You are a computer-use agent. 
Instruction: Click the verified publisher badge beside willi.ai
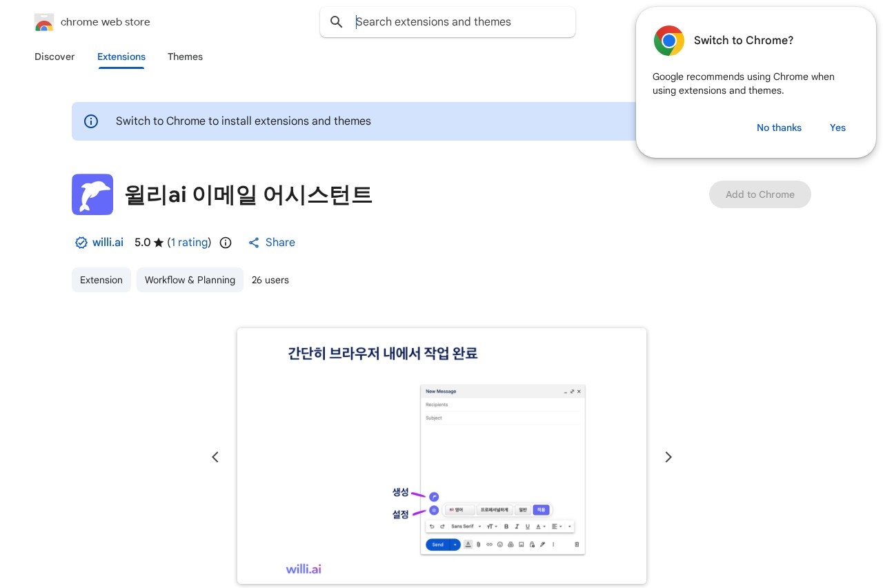tap(81, 243)
